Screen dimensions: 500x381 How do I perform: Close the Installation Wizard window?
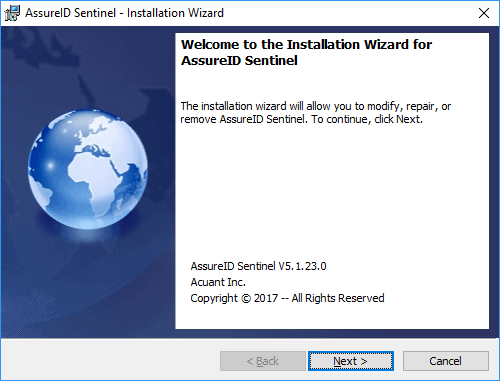484,13
